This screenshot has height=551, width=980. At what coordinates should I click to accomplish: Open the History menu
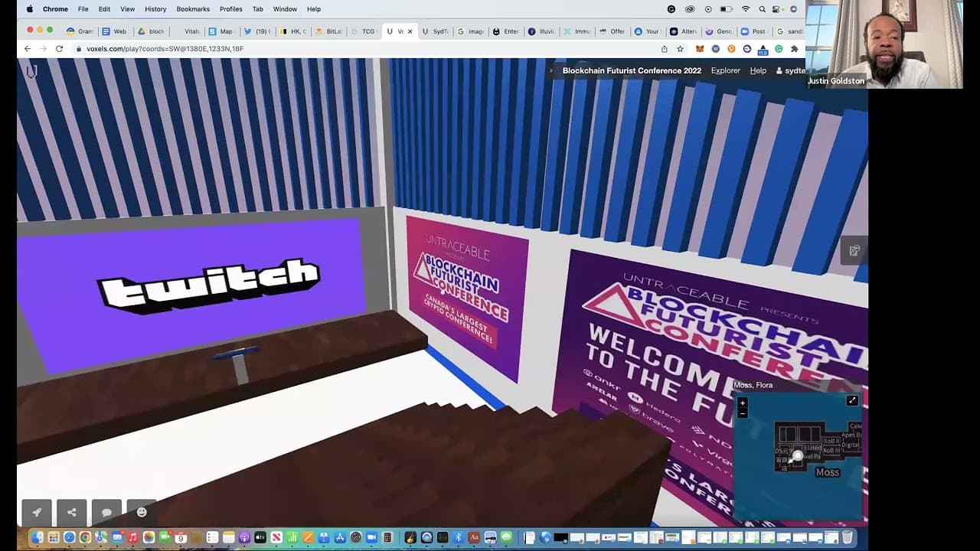coord(155,9)
